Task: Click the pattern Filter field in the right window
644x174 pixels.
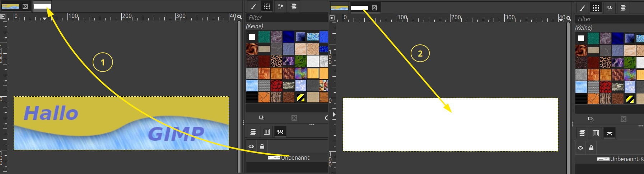Action: pos(609,19)
